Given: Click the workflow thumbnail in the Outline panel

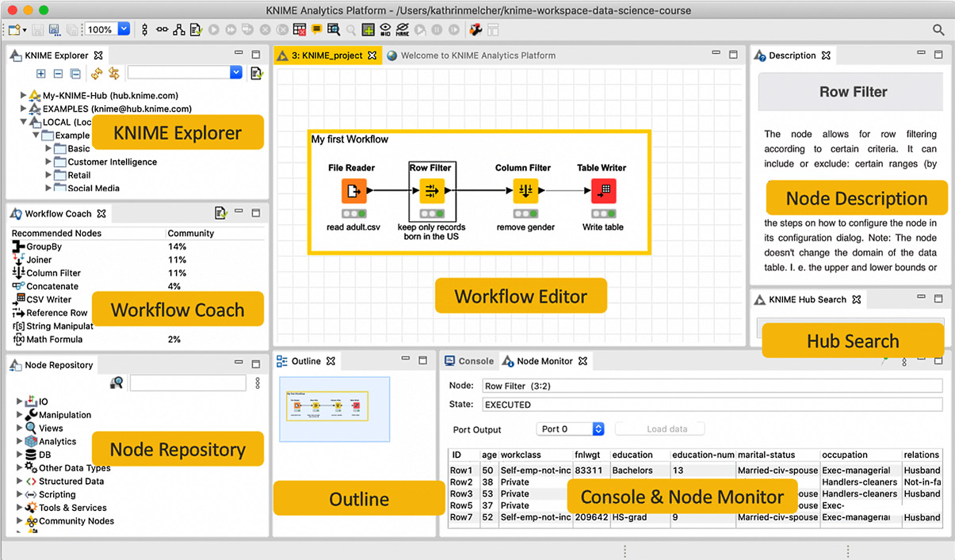Looking at the screenshot, I should 333,409.
